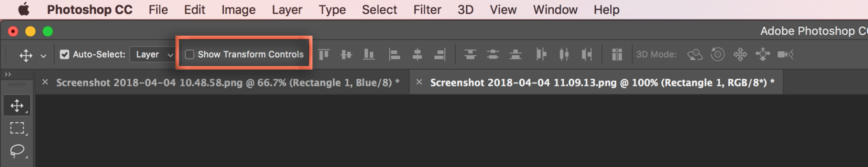Open the Move tool preset picker arrow
868x167 pixels.
tap(43, 56)
